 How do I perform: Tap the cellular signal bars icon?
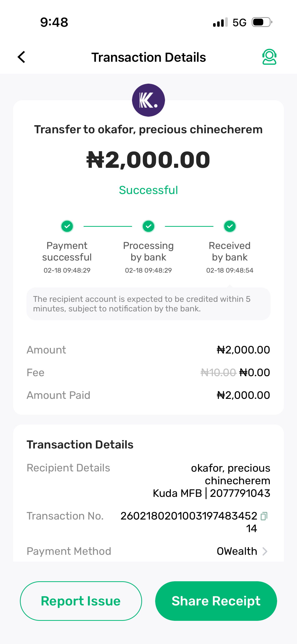click(220, 22)
